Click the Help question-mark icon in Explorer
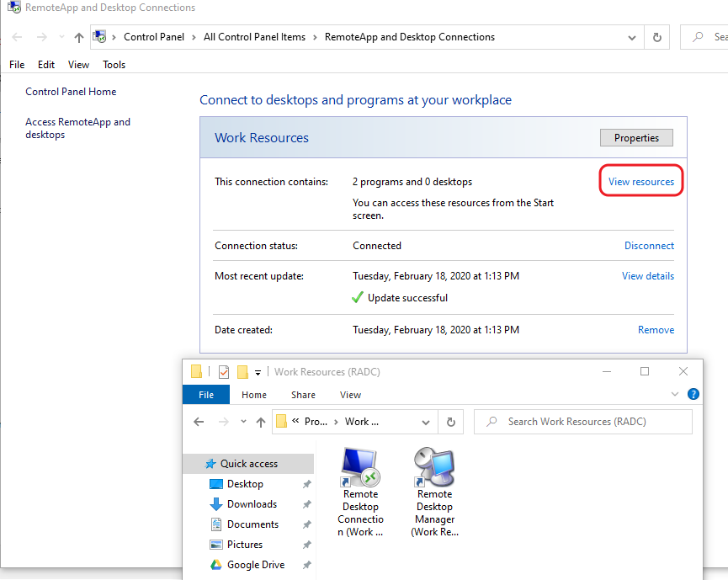728x580 pixels. 693,394
